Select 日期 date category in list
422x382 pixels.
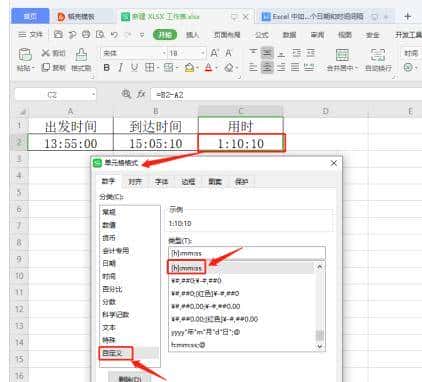tap(109, 263)
